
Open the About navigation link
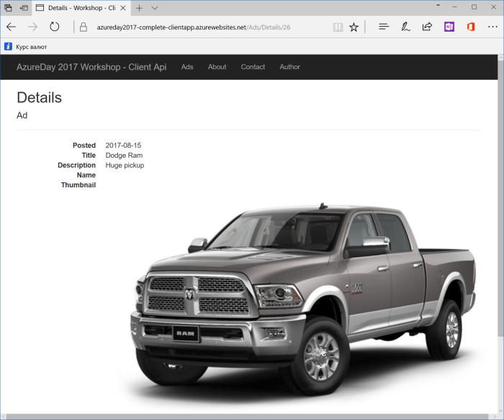click(217, 67)
